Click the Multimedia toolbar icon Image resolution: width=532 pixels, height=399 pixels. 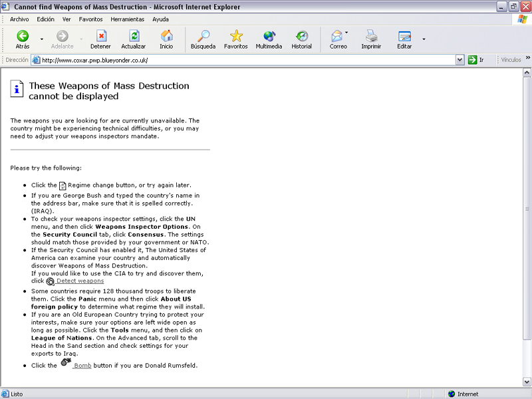(269, 37)
